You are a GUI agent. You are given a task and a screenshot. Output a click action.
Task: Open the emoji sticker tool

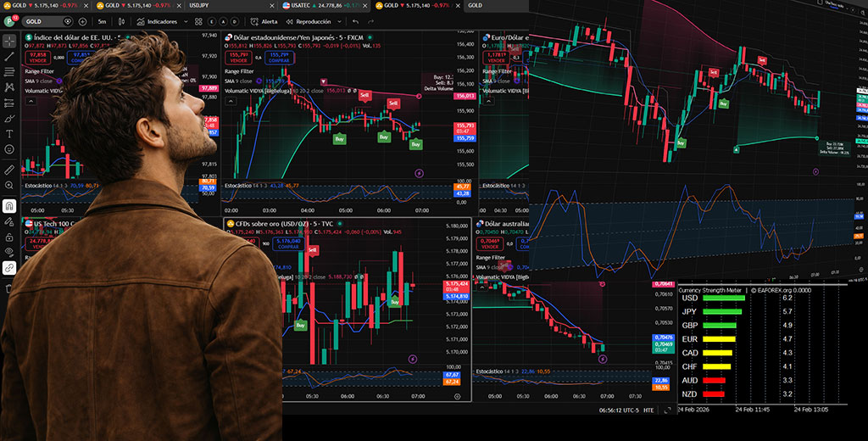[9, 149]
